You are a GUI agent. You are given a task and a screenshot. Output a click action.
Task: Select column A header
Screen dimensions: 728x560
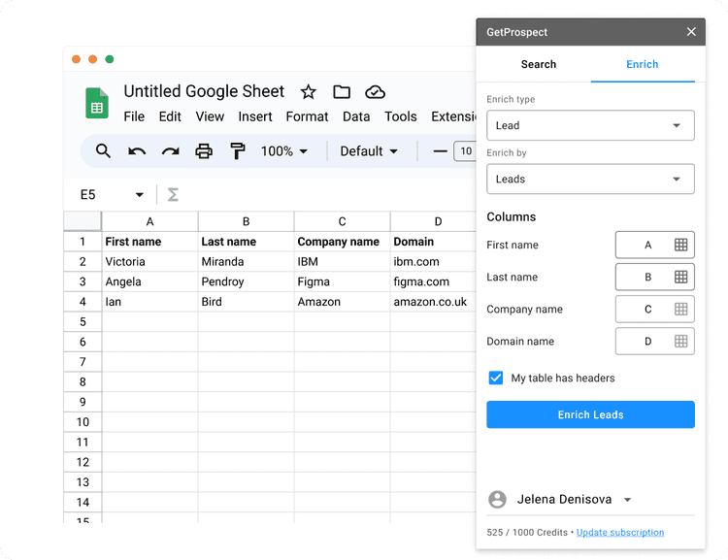pos(149,221)
